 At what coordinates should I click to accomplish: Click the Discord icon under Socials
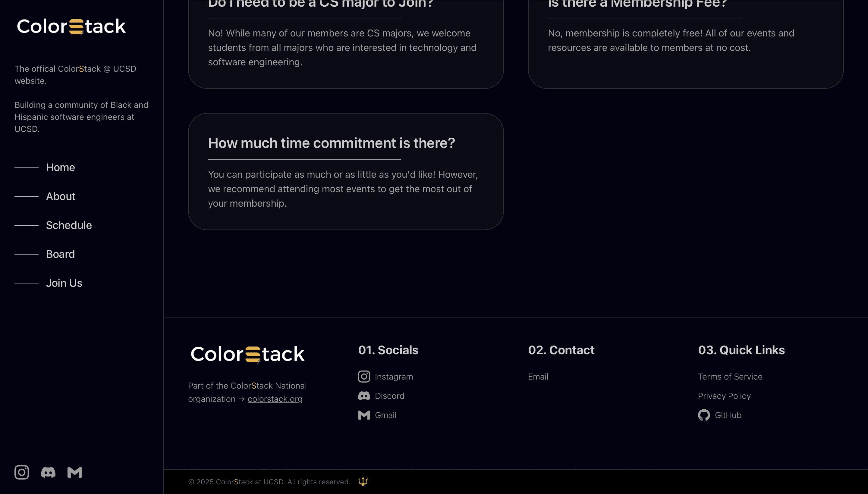[364, 396]
